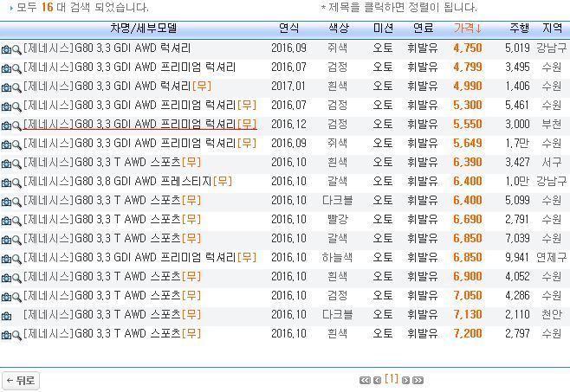Open G80 3,3 T AWD 스포츠 천안 listing
This screenshot has width=570, height=392.
tap(112, 315)
